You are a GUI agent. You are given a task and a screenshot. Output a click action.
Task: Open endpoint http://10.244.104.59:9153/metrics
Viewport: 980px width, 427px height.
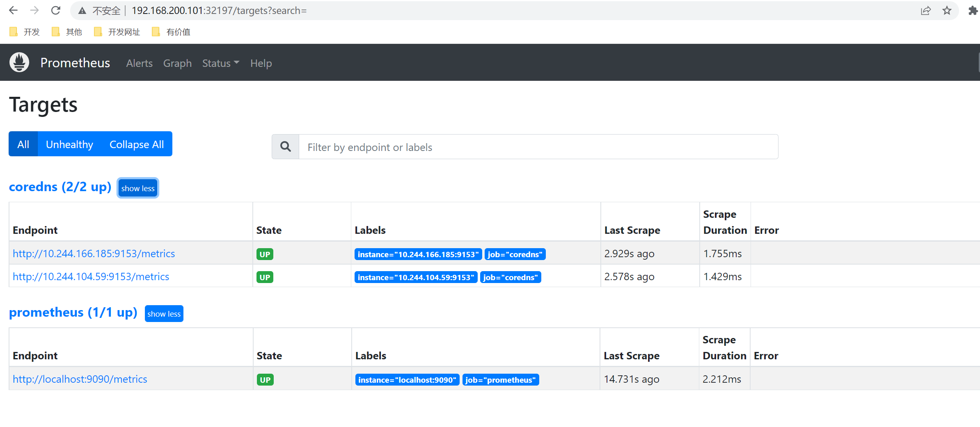coord(91,276)
